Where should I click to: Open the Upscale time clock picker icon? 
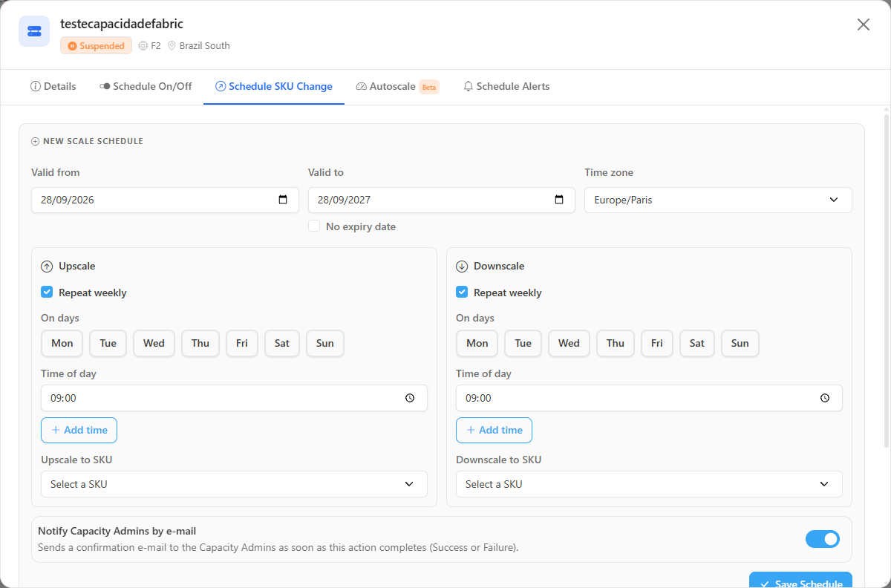pyautogui.click(x=410, y=398)
